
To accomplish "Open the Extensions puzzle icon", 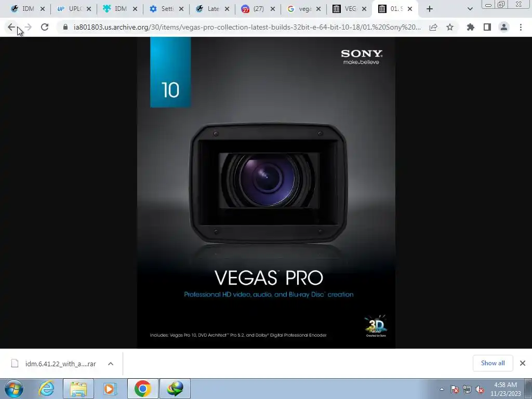I will point(471,27).
